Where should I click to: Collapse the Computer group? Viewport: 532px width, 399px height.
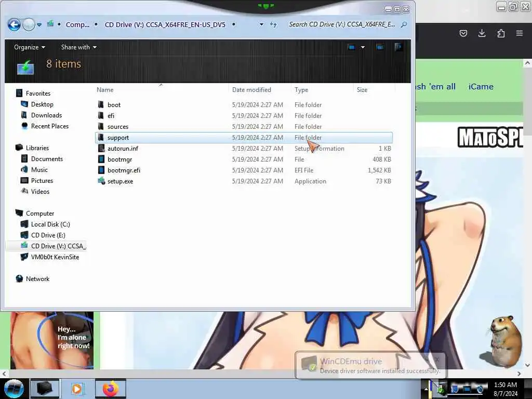click(x=40, y=214)
